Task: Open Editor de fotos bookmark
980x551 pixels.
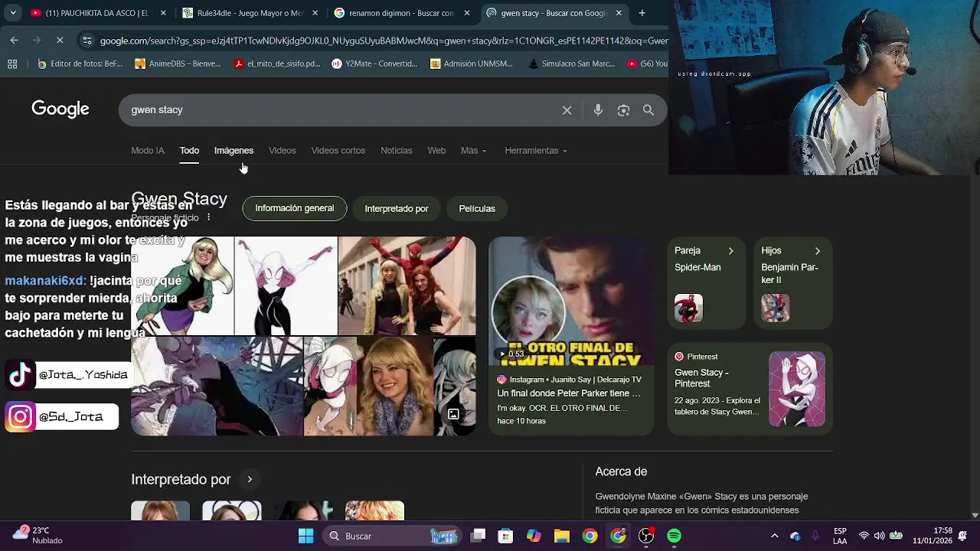Action: point(80,64)
